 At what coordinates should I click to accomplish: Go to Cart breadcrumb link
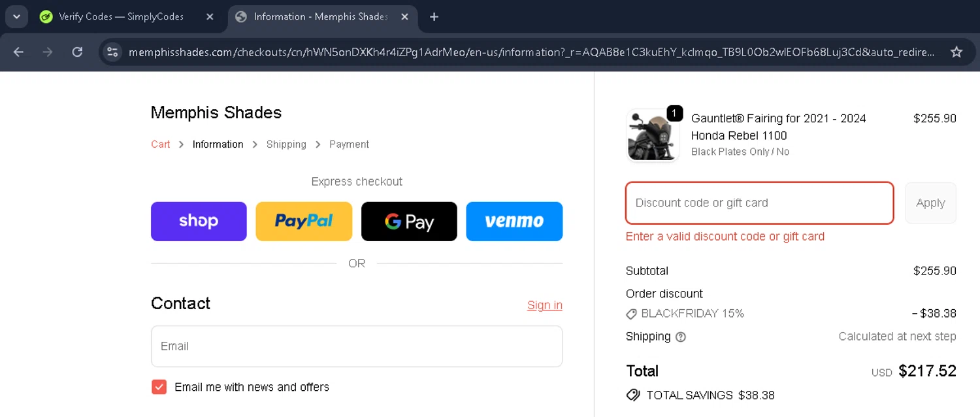[161, 144]
